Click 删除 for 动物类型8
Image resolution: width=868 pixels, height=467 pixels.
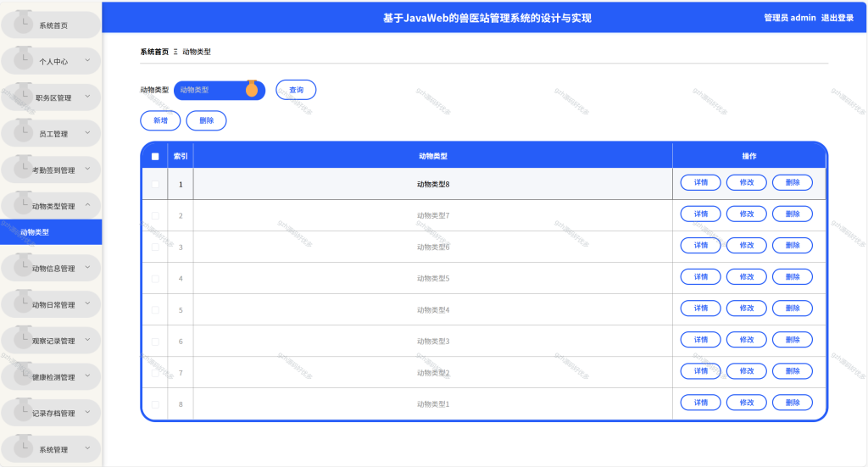793,182
